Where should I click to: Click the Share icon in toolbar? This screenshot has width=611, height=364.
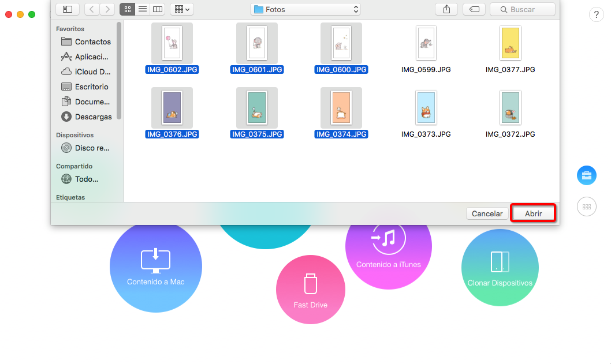[x=446, y=9]
